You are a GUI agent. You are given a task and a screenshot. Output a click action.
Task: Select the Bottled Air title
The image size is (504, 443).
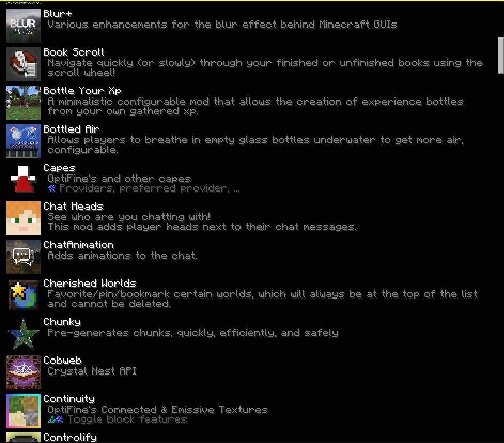[72, 129]
